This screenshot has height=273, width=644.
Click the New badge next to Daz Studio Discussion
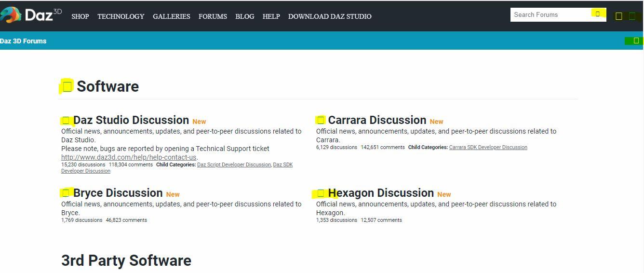199,122
